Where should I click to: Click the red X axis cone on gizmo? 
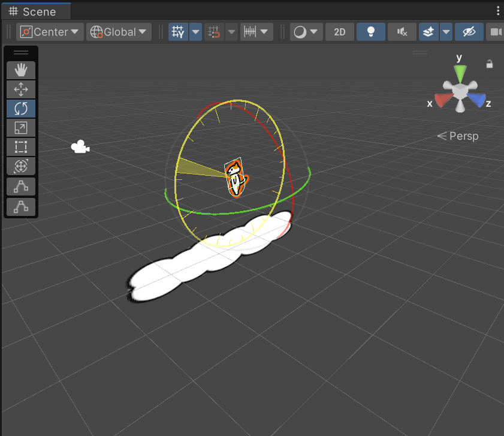[443, 100]
